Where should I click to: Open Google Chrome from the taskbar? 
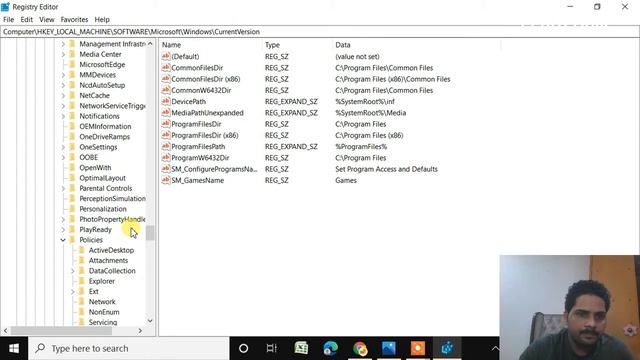360,348
